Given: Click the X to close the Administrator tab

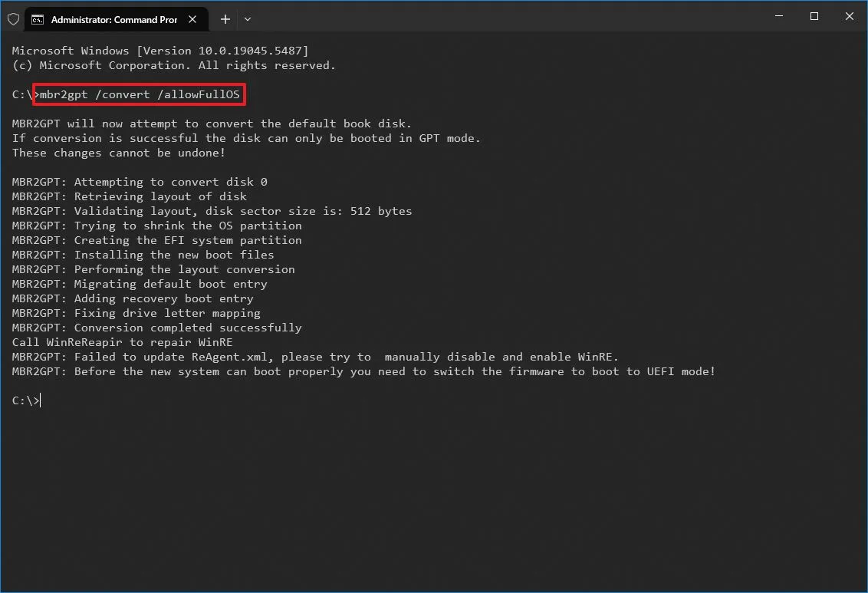Looking at the screenshot, I should click(x=192, y=19).
